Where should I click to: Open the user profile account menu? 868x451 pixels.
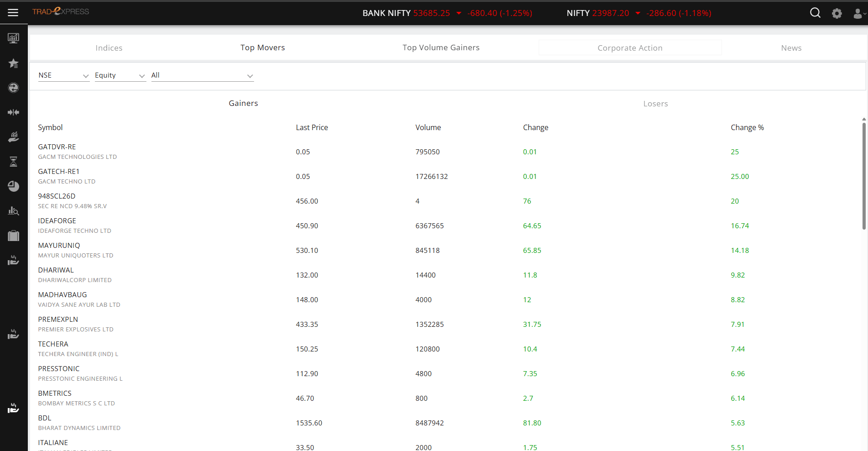(x=858, y=13)
